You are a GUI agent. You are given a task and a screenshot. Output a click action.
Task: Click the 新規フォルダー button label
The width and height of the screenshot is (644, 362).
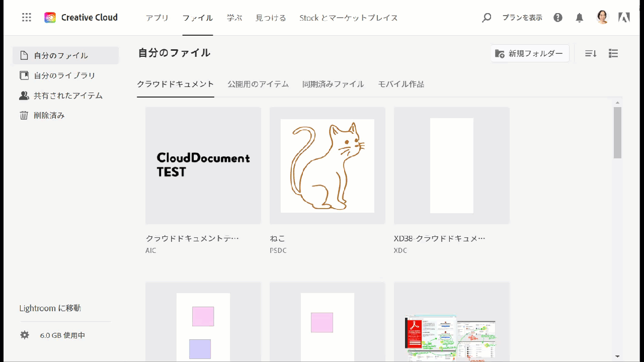click(x=536, y=53)
